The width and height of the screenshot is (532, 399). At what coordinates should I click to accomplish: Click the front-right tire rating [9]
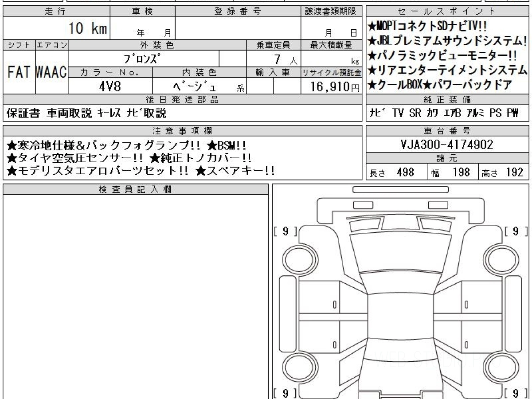coord(516,231)
